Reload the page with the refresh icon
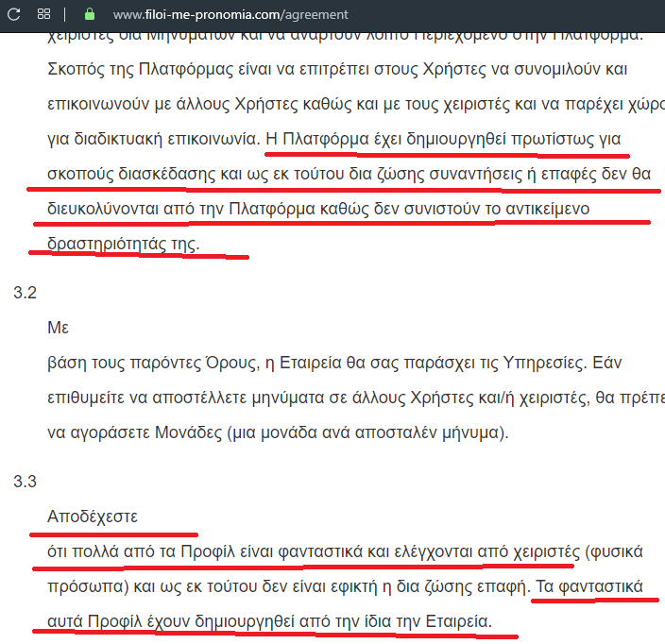Image resolution: width=665 pixels, height=644 pixels. coord(14,14)
